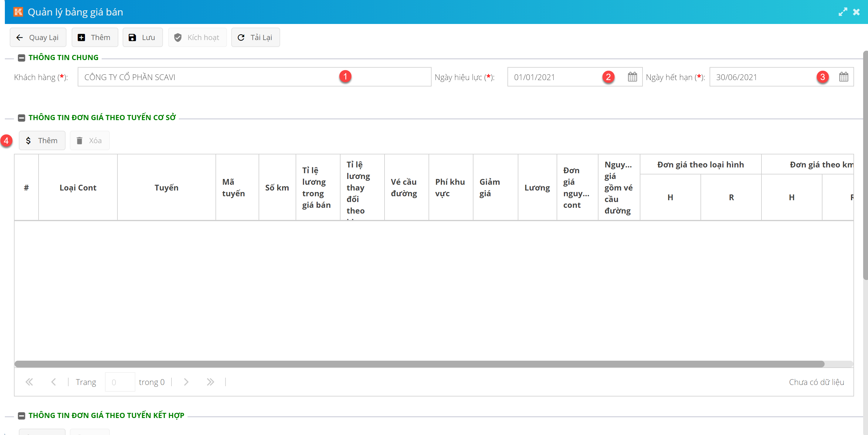Click the Xóa trash button

(89, 140)
